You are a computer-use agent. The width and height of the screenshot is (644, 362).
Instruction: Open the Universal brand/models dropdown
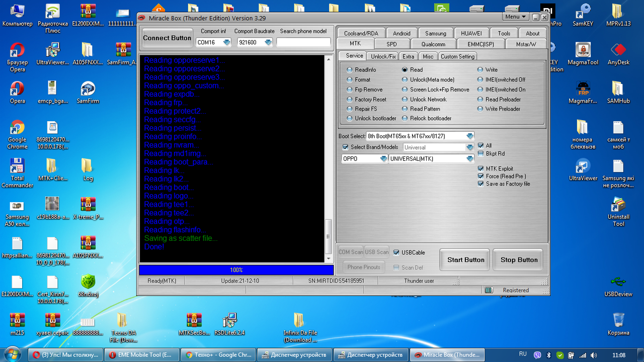click(x=470, y=147)
